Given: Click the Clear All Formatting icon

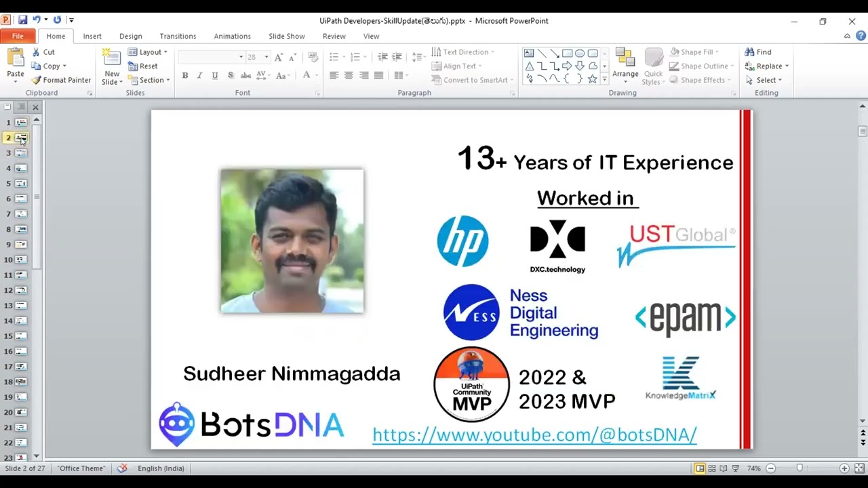Looking at the screenshot, I should click(x=313, y=57).
